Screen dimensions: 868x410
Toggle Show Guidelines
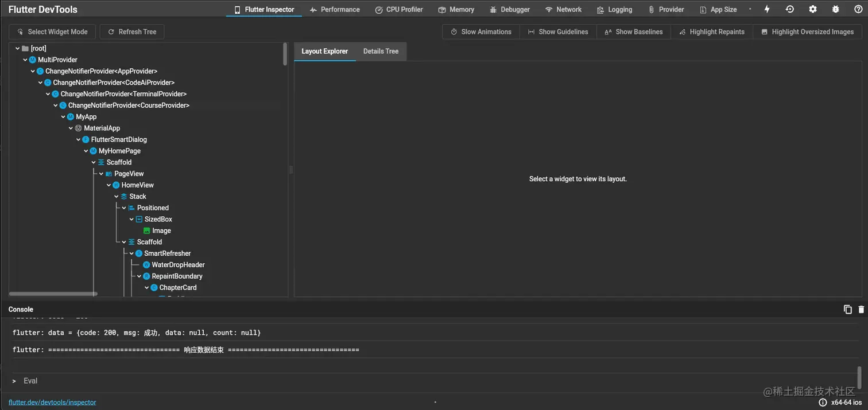558,32
